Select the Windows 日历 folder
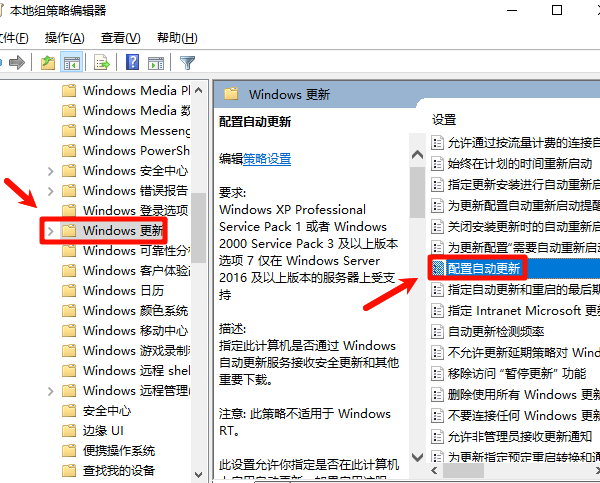 [x=112, y=290]
